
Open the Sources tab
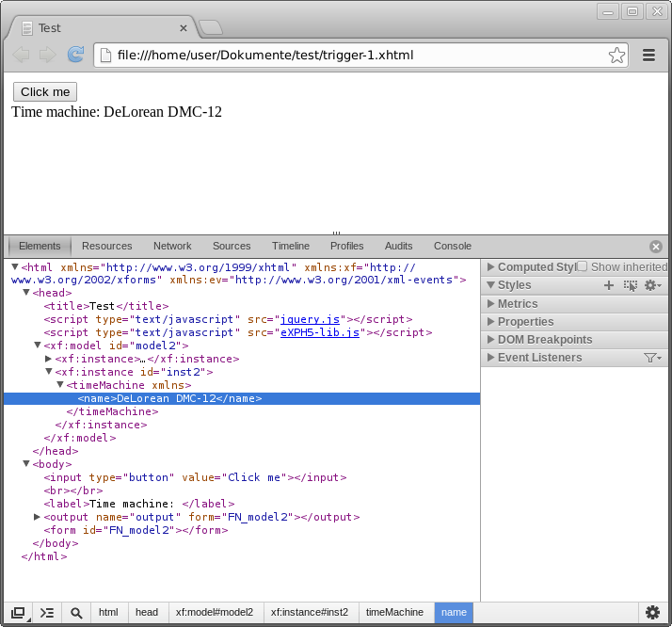pos(232,247)
